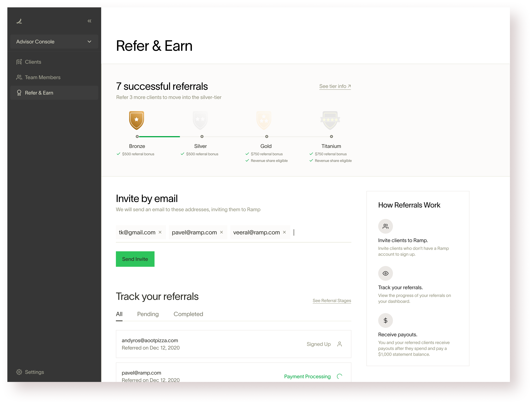Switch to the Completed referrals tab
532x404 pixels.
pos(188,314)
